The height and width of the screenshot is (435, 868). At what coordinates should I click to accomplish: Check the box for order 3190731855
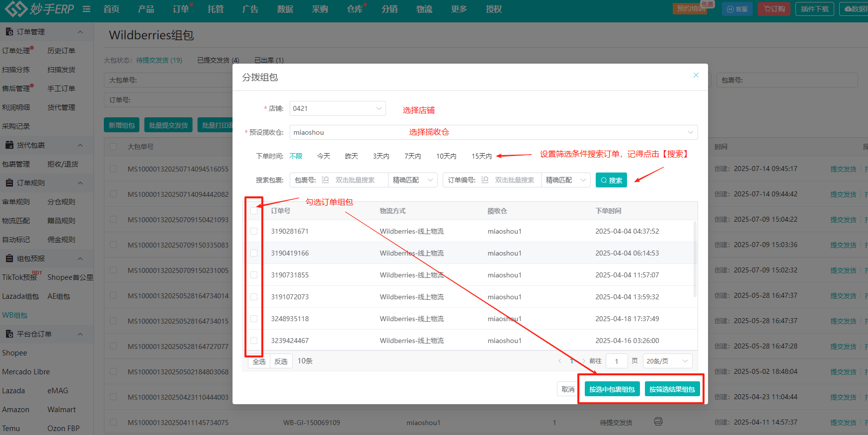tap(254, 275)
